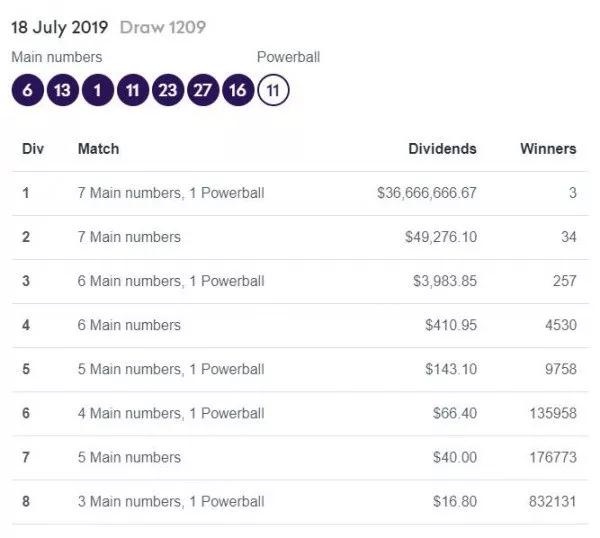The width and height of the screenshot is (600, 538).
Task: Click the 18 July 2019 date heading
Action: pos(60,27)
